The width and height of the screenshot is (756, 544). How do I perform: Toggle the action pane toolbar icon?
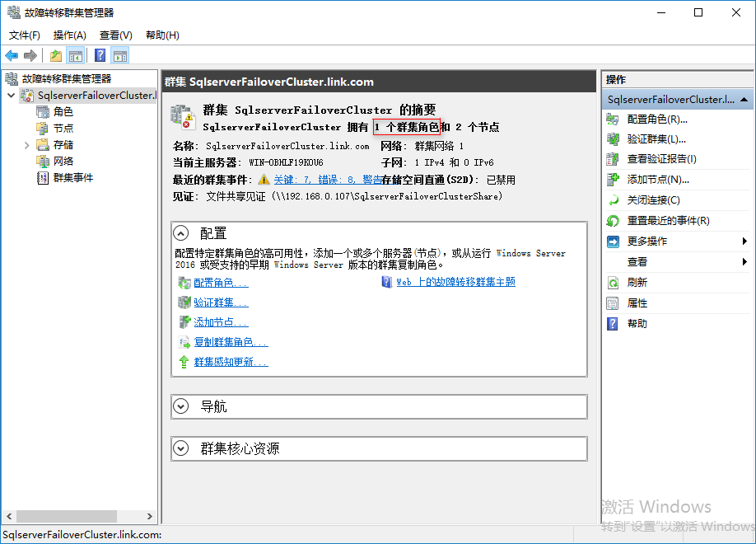[x=120, y=56]
